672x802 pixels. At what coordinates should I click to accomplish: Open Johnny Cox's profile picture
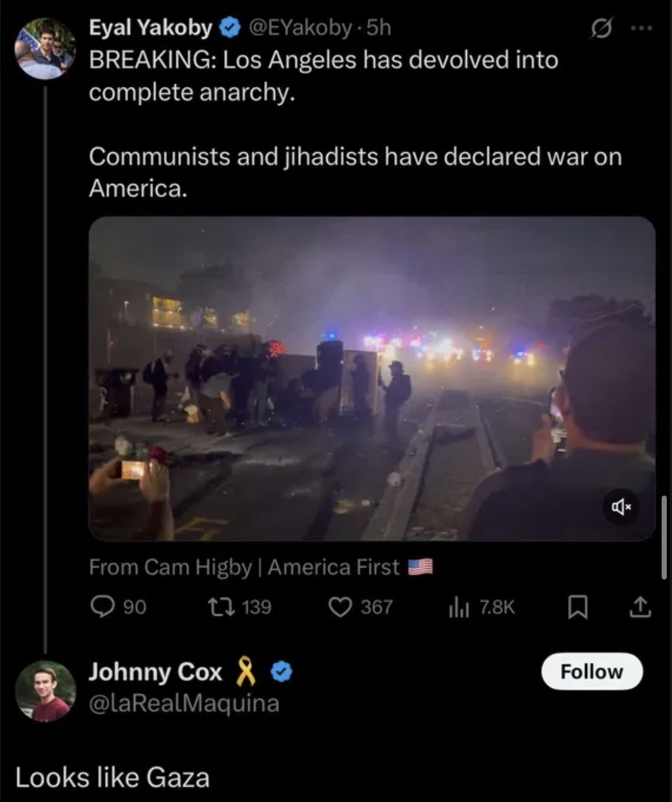(45, 691)
